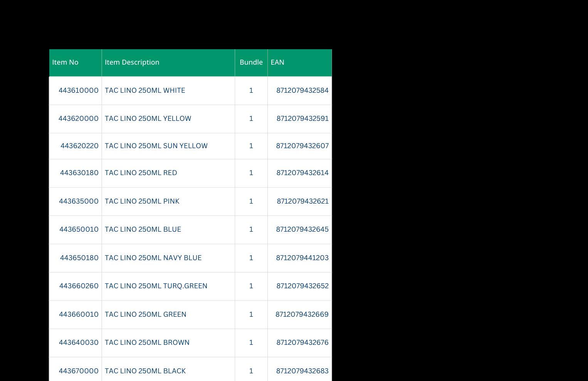Screen dimensions: 588x381
Task: Select item number 443650180
Action: (x=79, y=258)
